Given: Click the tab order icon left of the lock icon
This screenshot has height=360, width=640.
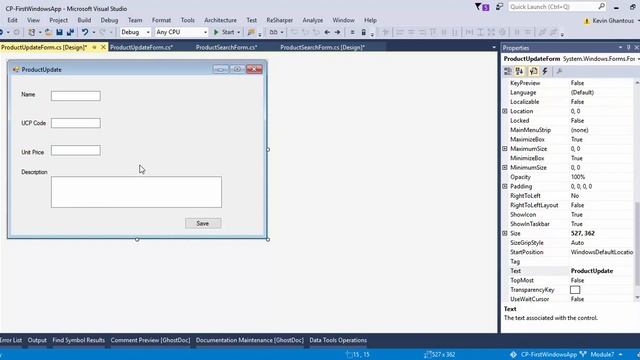Looking at the screenshot, I should 352,32.
